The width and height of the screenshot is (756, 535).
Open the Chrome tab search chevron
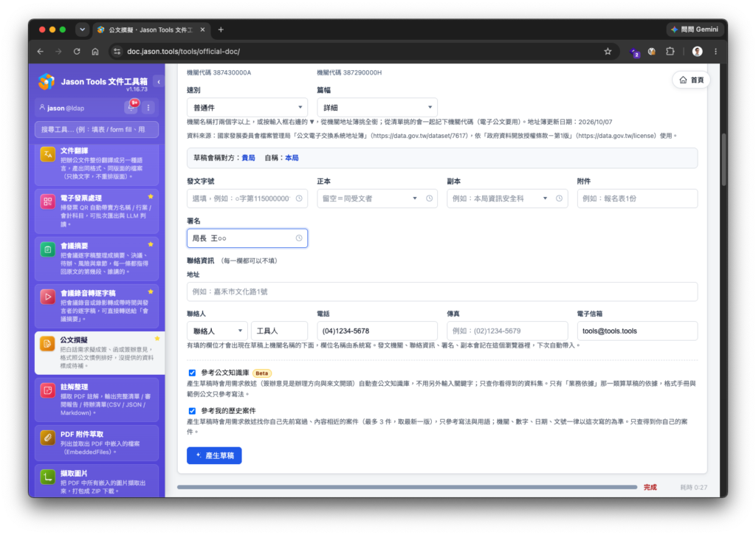(83, 30)
